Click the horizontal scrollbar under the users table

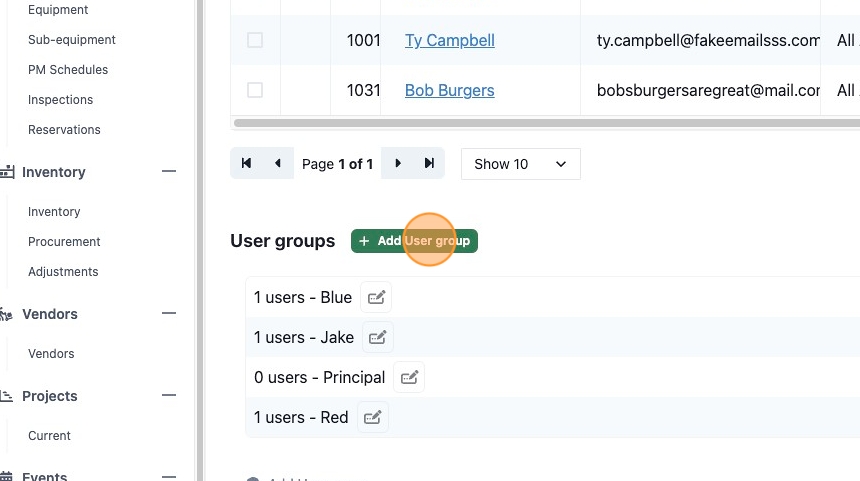547,123
